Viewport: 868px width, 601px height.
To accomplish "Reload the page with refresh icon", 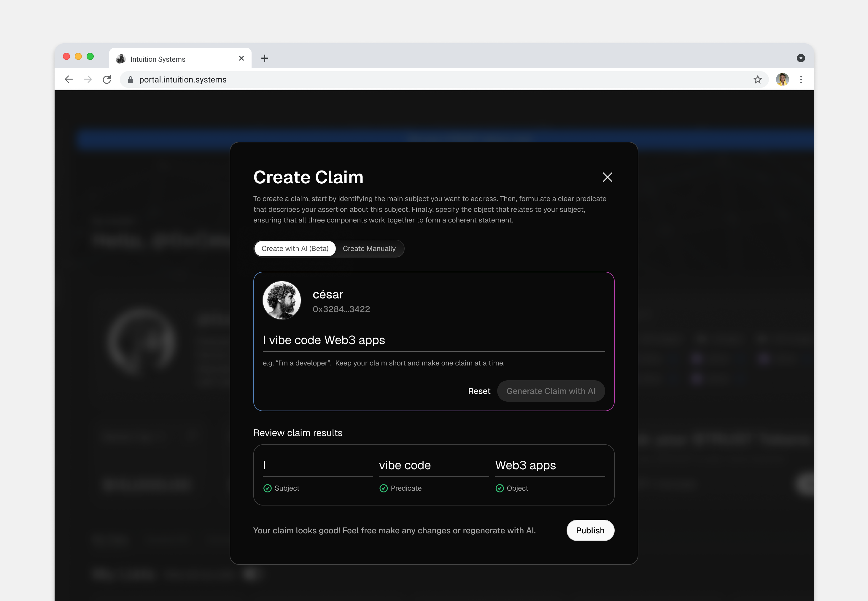I will pos(107,80).
